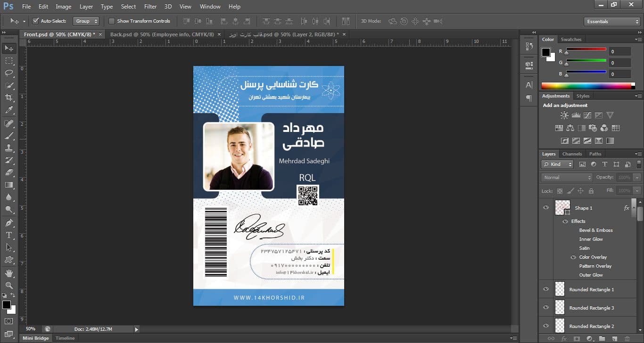644x343 pixels.
Task: Hide the Rounded Rectangle 1 layer
Action: 546,289
